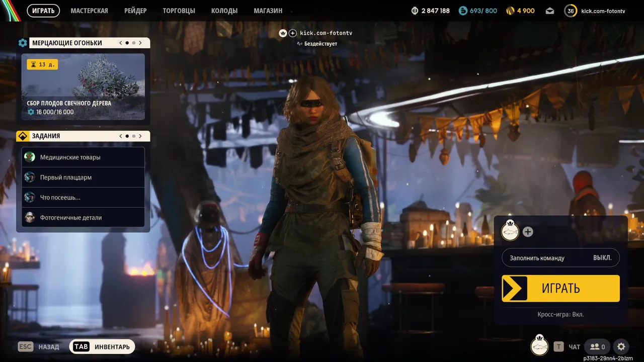Start match with yellow ИГРАТЬ button
This screenshot has height=362, width=644.
(x=560, y=288)
